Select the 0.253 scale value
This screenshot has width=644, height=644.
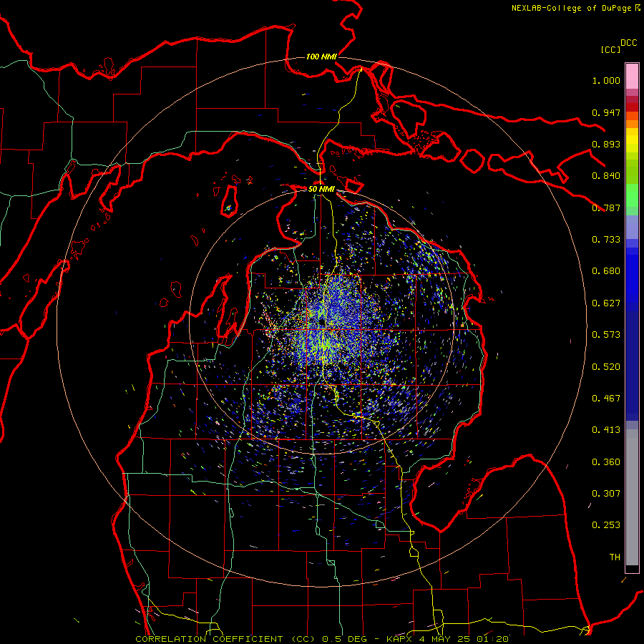(x=606, y=525)
